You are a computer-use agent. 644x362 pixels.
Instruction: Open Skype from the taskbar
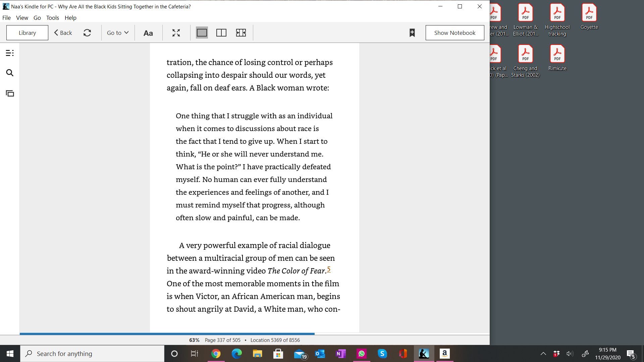point(382,354)
